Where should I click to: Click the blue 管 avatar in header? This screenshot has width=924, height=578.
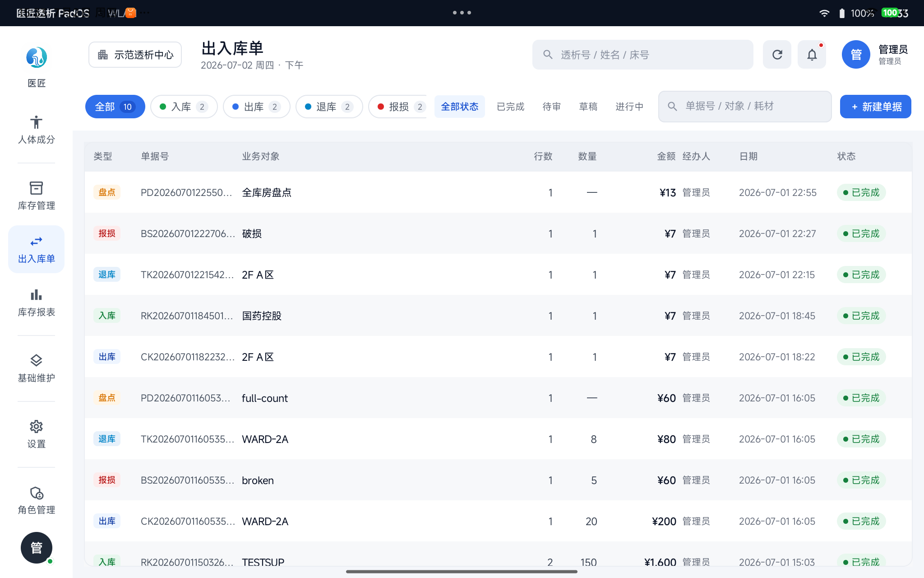point(856,55)
